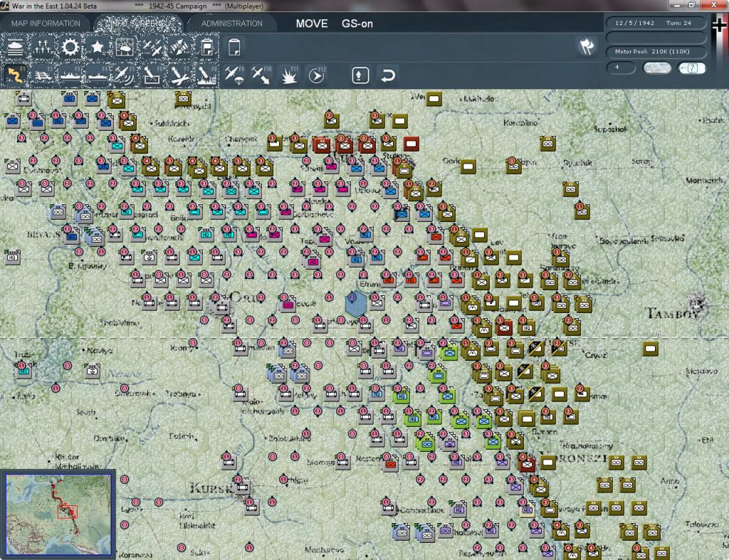
Task: Open the clipboard report icon
Action: [206, 48]
